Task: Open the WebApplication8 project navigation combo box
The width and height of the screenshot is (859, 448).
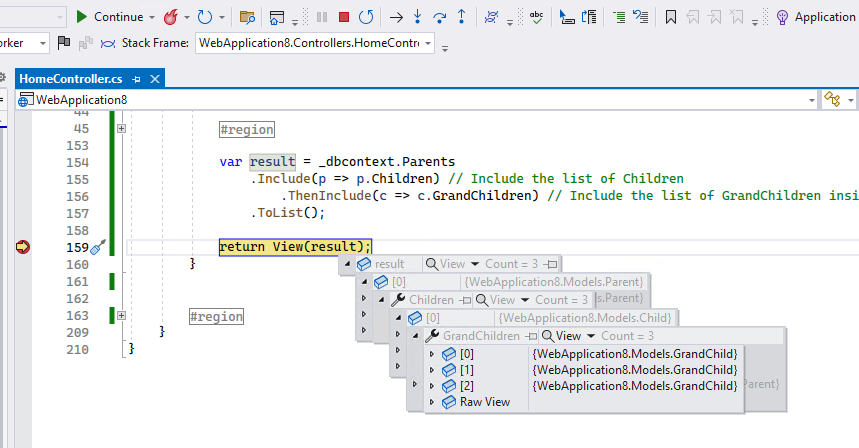Action: click(x=812, y=100)
